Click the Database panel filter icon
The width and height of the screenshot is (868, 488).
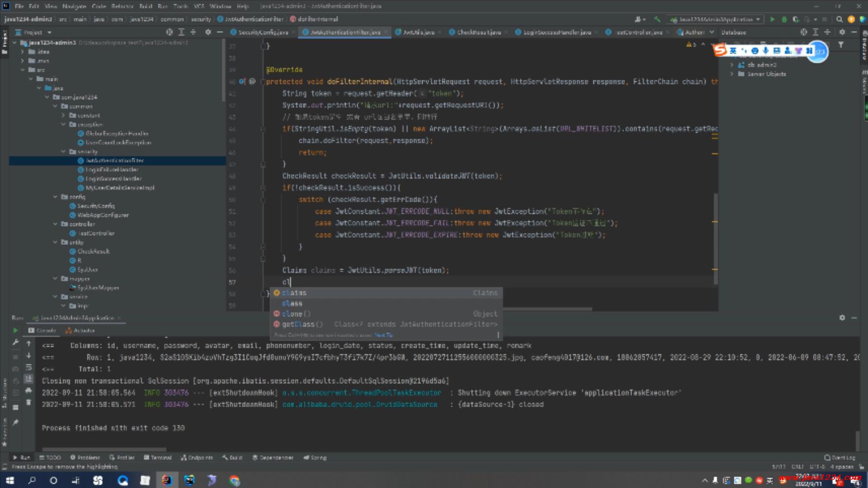(x=841, y=45)
